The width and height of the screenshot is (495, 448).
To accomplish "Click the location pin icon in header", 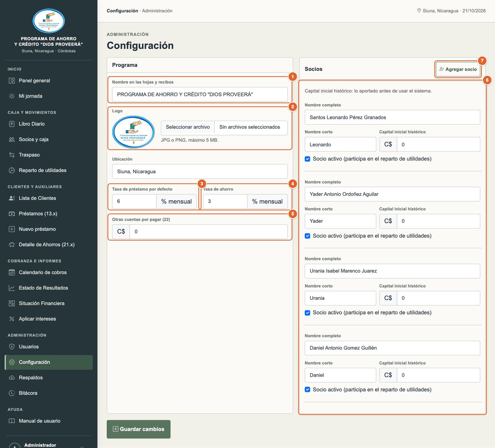I will click(x=419, y=11).
